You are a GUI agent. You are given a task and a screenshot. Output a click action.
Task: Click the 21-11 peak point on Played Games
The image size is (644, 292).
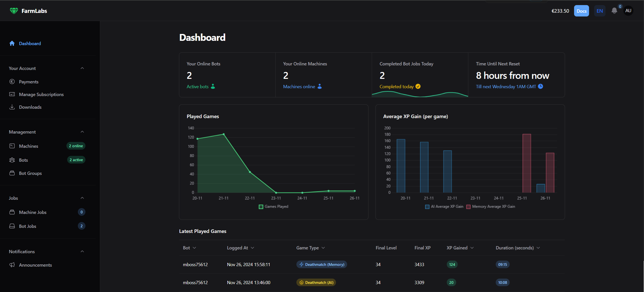click(224, 134)
